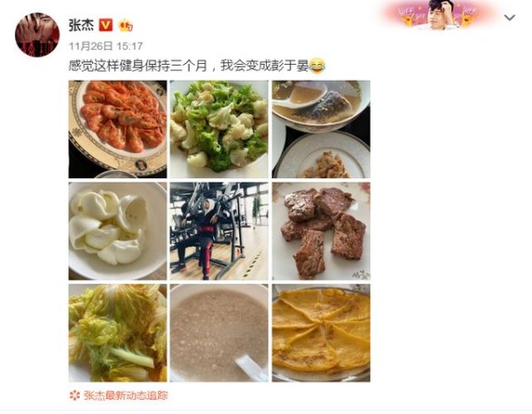Open the broccoli and cauliflower photo
This screenshot has height=414, width=532.
219,129
